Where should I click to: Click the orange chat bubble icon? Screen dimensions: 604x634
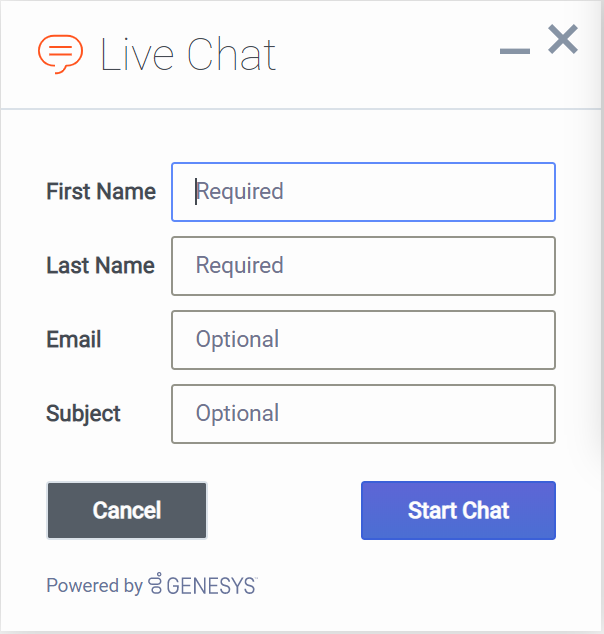[x=60, y=54]
